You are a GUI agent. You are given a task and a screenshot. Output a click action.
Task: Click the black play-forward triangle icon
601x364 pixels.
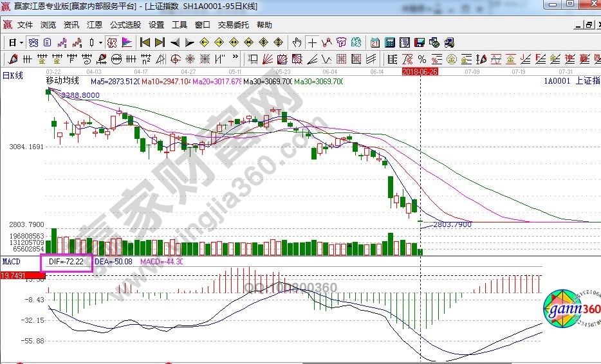(x=189, y=42)
